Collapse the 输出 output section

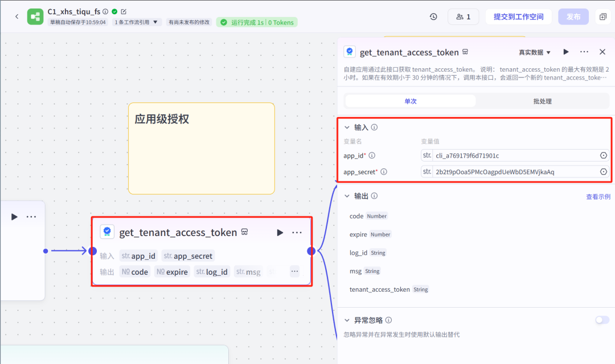pyautogui.click(x=348, y=195)
